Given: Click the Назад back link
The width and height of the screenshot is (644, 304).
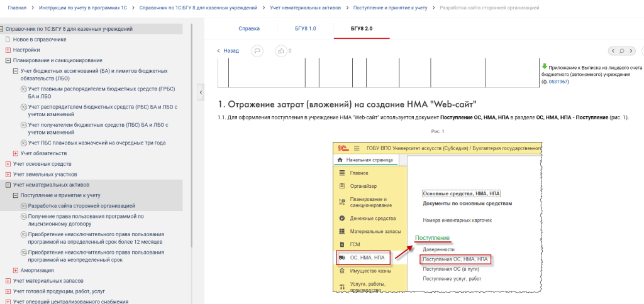Looking at the screenshot, I should pyautogui.click(x=230, y=50).
